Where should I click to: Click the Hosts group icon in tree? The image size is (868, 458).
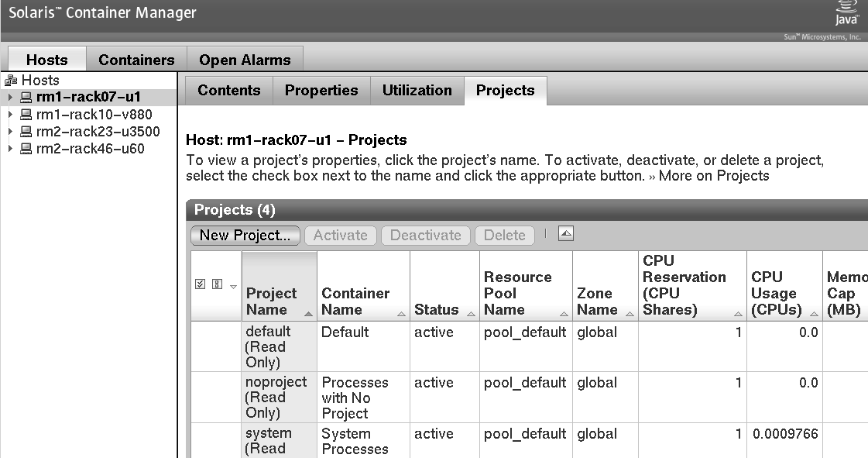point(11,81)
